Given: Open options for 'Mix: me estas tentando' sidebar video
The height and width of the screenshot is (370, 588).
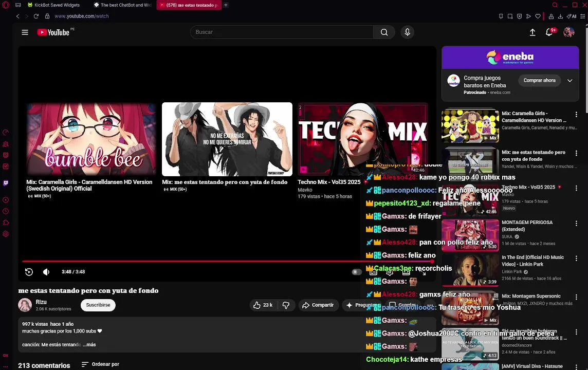Looking at the screenshot, I should (x=576, y=153).
